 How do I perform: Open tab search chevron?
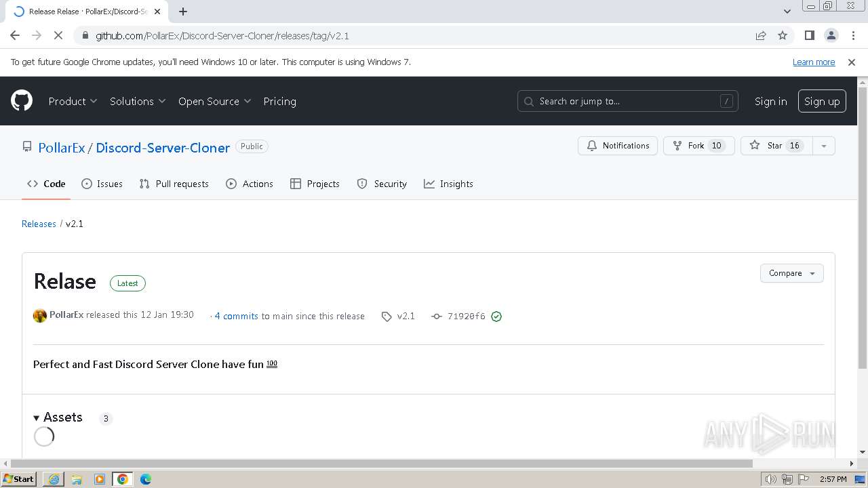click(x=787, y=12)
